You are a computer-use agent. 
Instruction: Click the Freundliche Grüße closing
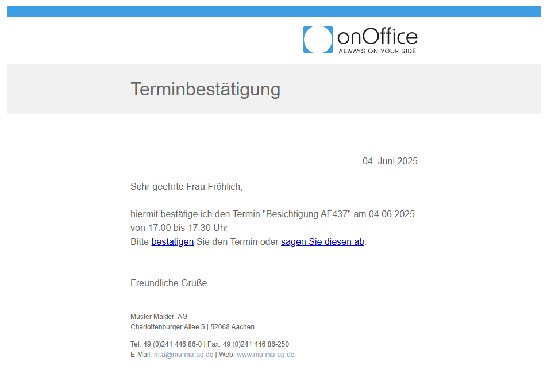click(x=169, y=283)
